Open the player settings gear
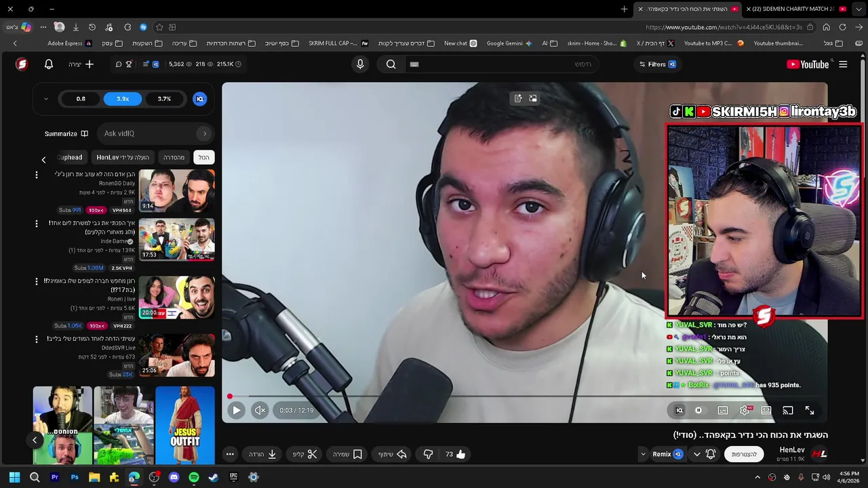 745,410
